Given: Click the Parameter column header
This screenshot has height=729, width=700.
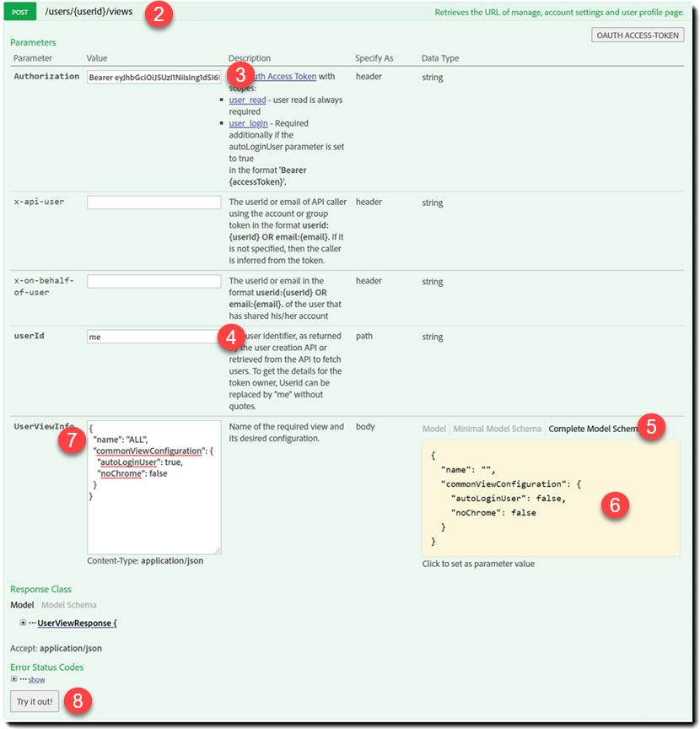Looking at the screenshot, I should [x=33, y=58].
